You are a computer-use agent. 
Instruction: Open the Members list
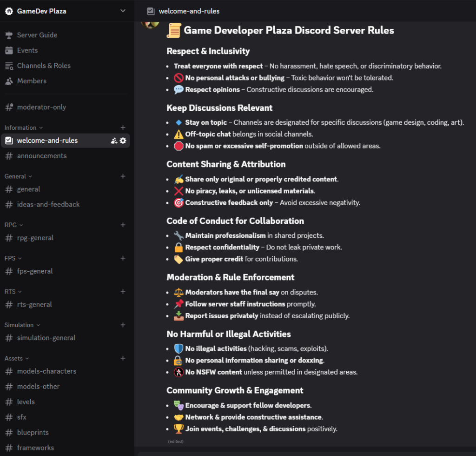click(66, 81)
